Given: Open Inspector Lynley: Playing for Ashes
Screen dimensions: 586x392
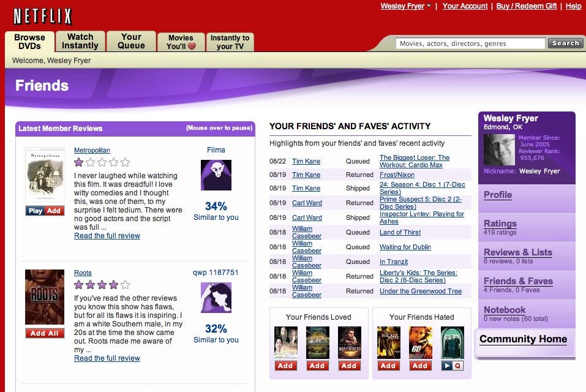Looking at the screenshot, I should click(x=421, y=217).
